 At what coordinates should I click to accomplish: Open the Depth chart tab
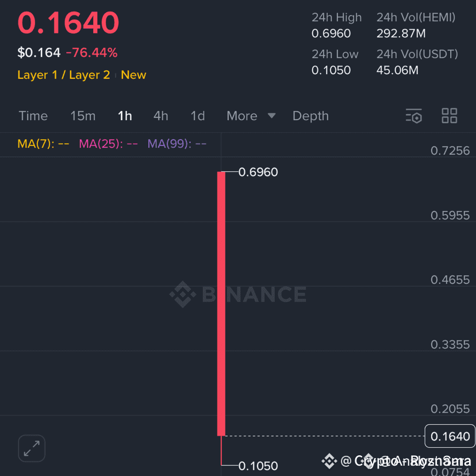tap(310, 116)
